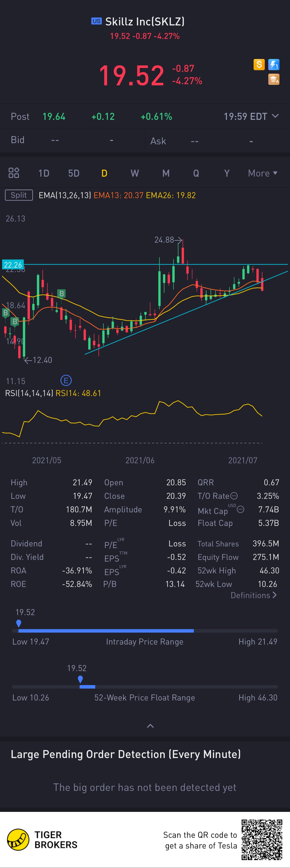Switch to the yearly Y tab

pos(227,173)
